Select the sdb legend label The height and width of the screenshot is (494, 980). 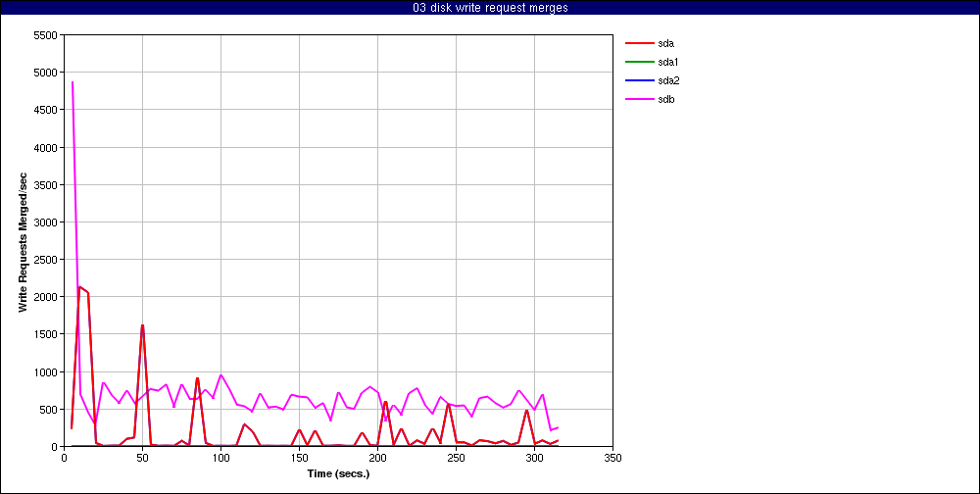pyautogui.click(x=665, y=99)
